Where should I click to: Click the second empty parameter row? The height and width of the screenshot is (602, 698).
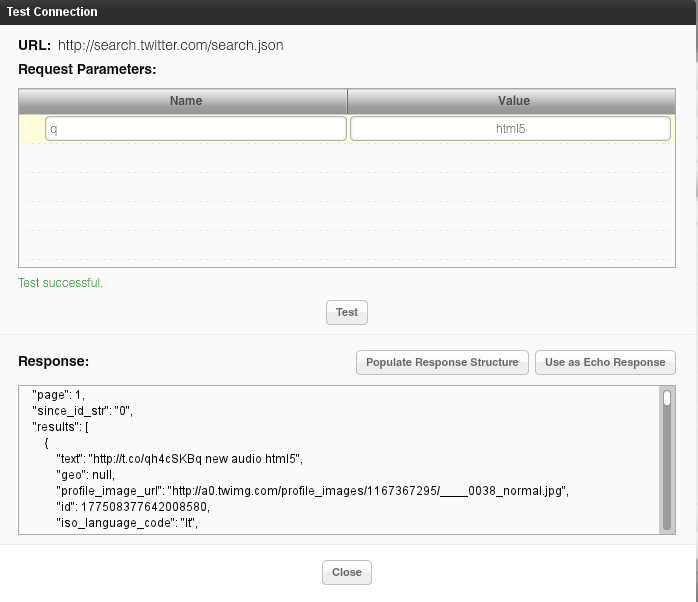348,187
